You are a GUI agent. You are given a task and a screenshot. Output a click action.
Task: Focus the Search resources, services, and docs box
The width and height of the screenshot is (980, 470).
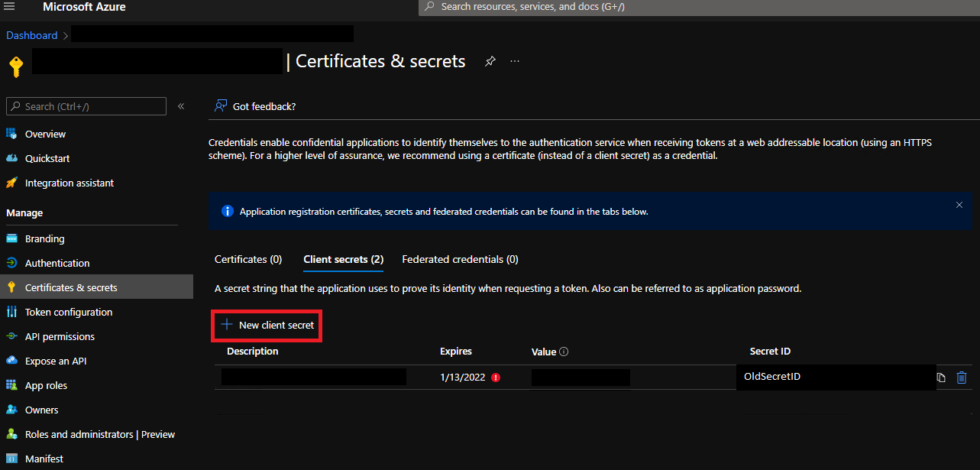[x=699, y=7]
